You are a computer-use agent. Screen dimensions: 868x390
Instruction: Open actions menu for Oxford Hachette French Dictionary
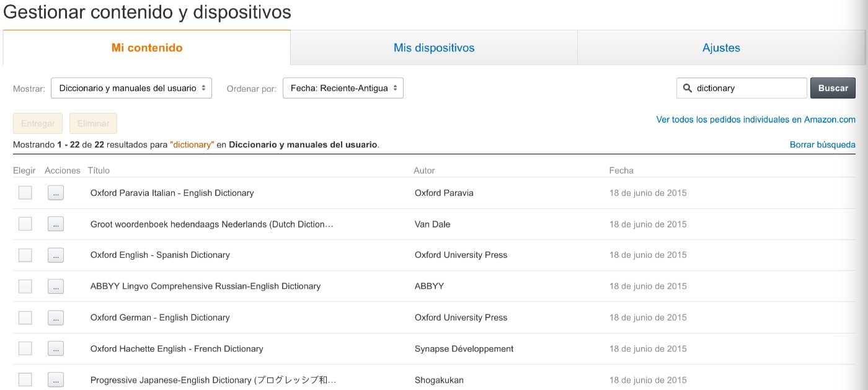pyautogui.click(x=56, y=348)
